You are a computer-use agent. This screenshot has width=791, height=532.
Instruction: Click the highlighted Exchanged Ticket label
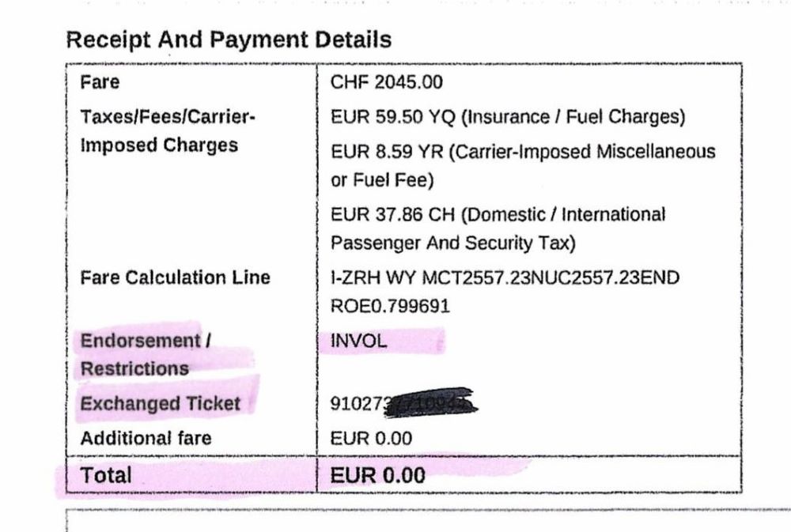[160, 404]
